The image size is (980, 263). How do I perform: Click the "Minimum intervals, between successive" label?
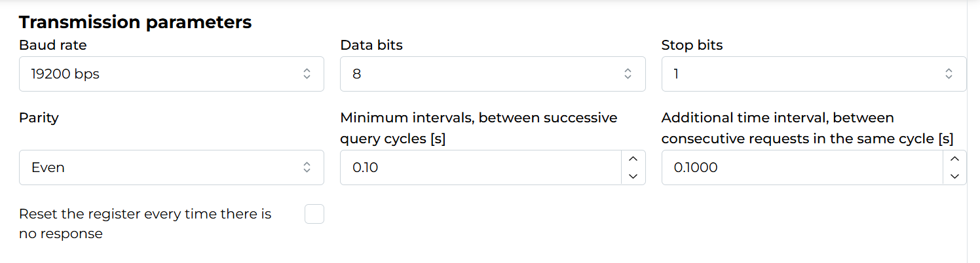click(x=478, y=118)
